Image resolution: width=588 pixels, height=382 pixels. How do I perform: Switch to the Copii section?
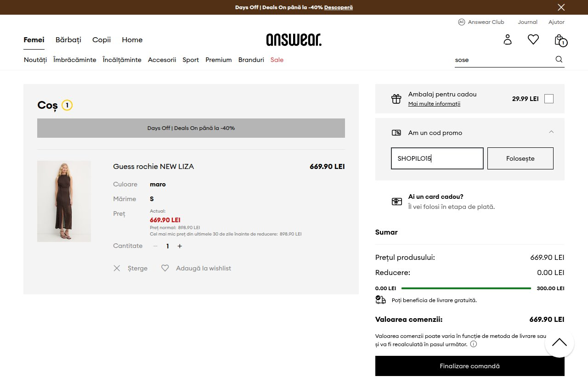(102, 39)
